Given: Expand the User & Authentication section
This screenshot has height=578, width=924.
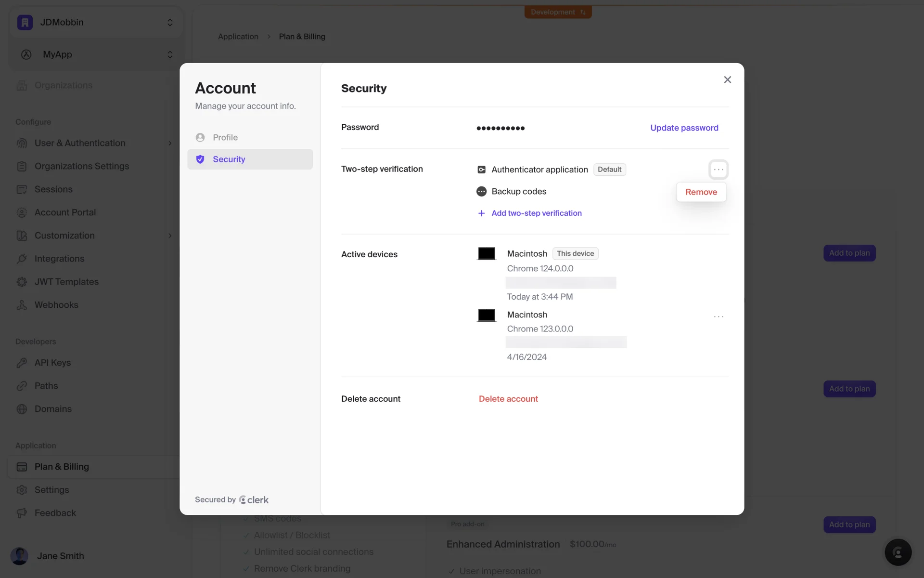Looking at the screenshot, I should (x=170, y=143).
